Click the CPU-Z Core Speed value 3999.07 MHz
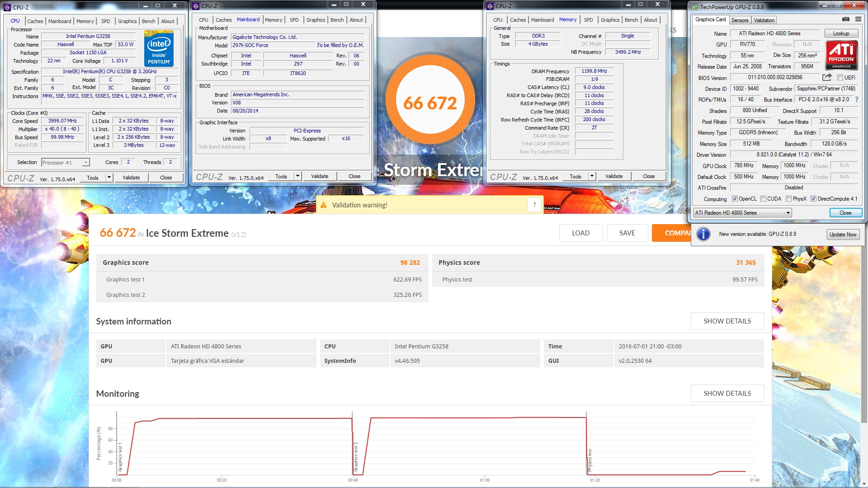The image size is (868, 488). point(62,121)
